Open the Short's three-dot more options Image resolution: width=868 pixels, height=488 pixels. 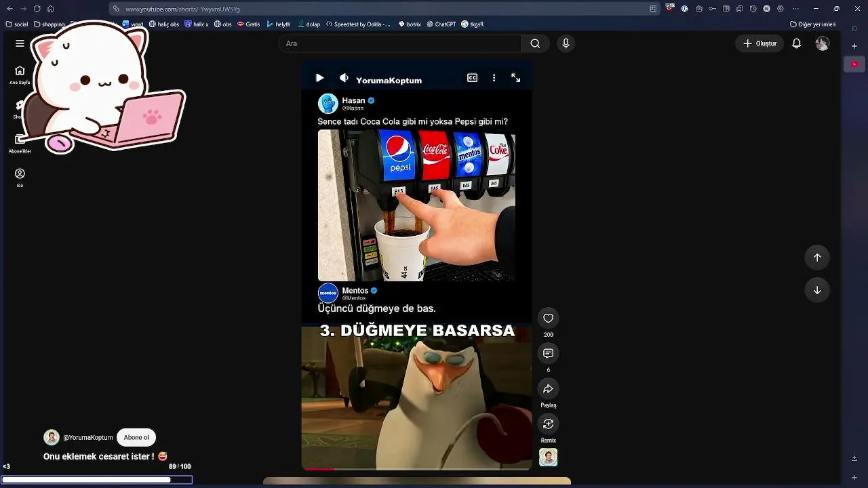coord(494,78)
